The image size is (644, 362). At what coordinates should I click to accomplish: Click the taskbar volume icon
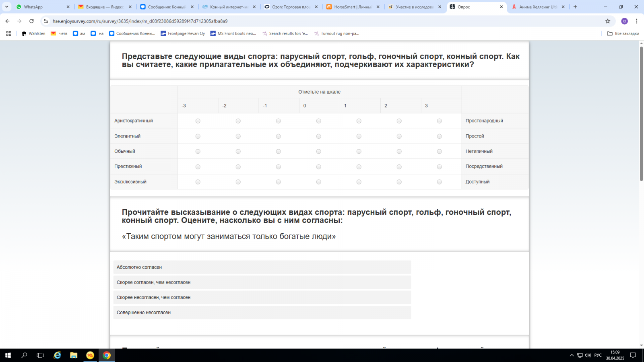point(588,355)
